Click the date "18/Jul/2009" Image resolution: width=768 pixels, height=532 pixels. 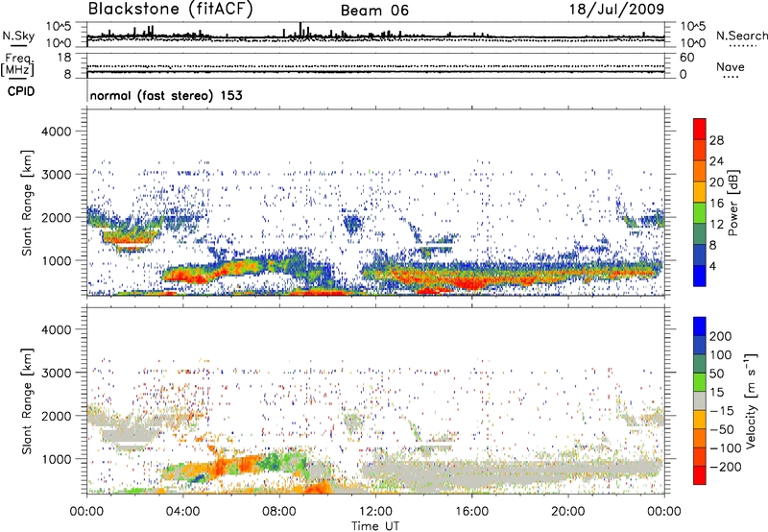point(616,10)
